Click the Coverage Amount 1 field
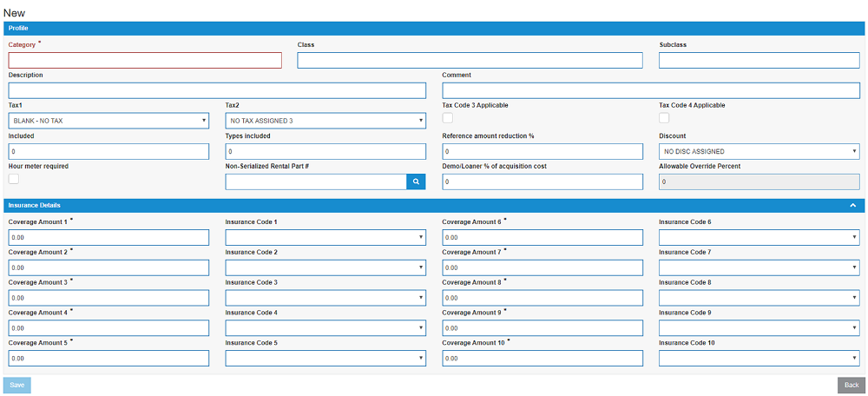The height and width of the screenshot is (396, 868). click(x=109, y=238)
